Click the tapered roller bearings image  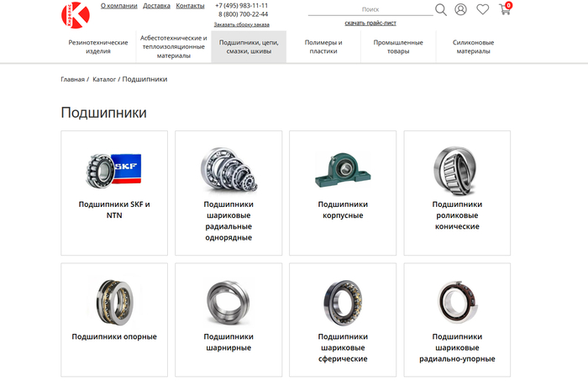coord(457,167)
